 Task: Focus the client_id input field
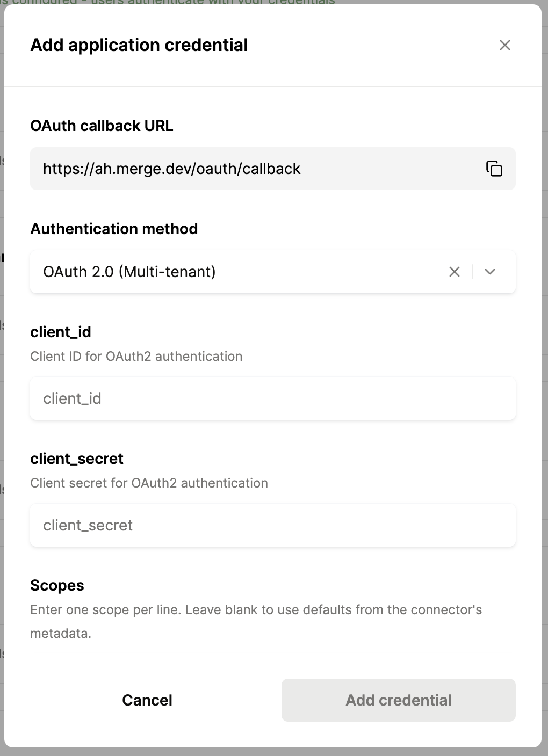[273, 398]
